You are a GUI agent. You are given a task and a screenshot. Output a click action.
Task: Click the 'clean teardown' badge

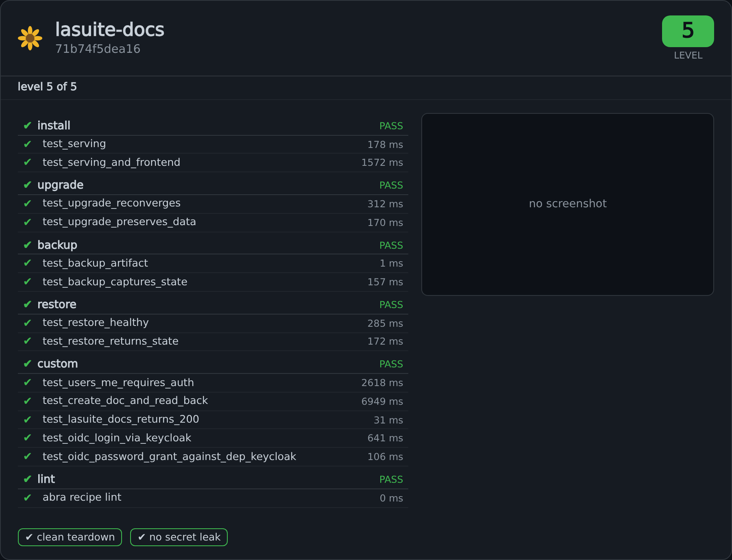tap(70, 537)
